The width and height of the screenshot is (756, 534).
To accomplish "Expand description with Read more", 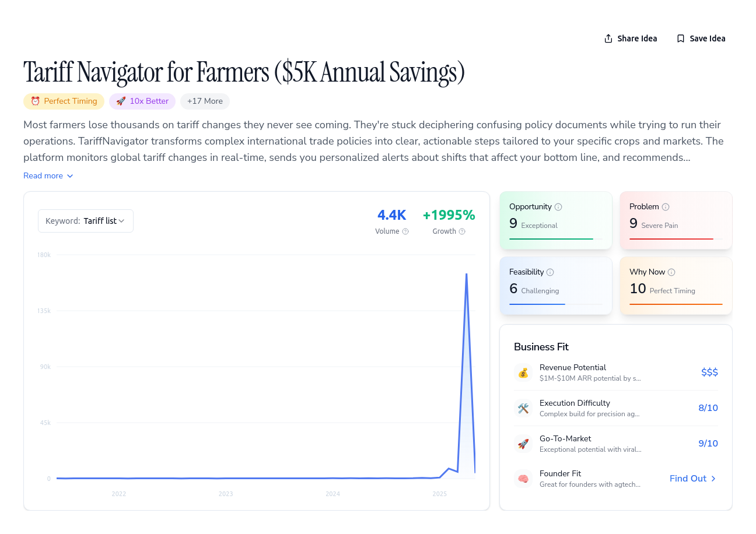I will [48, 176].
